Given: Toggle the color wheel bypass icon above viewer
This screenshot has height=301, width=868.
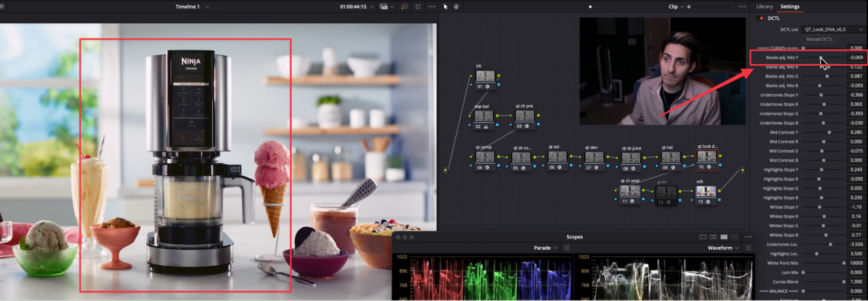Looking at the screenshot, I should point(404,7).
